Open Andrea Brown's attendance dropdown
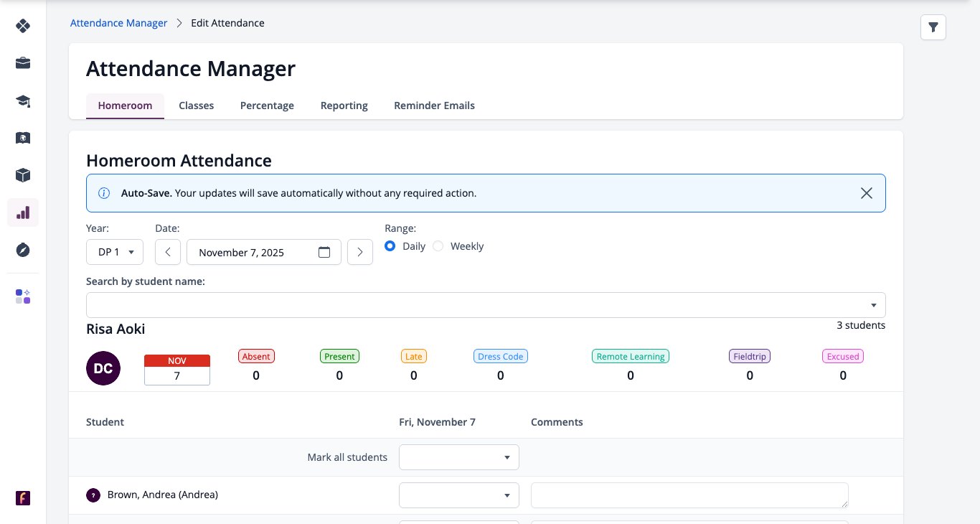Viewport: 980px width, 524px height. point(459,495)
